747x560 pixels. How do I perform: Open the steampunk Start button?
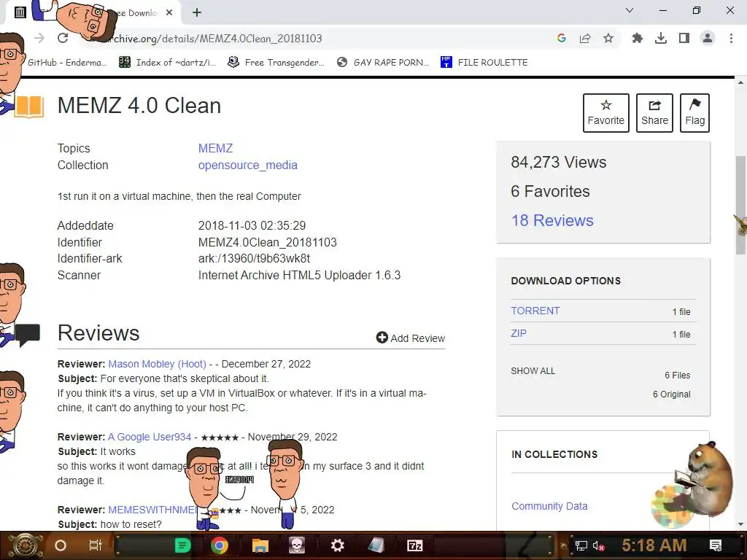click(x=25, y=545)
